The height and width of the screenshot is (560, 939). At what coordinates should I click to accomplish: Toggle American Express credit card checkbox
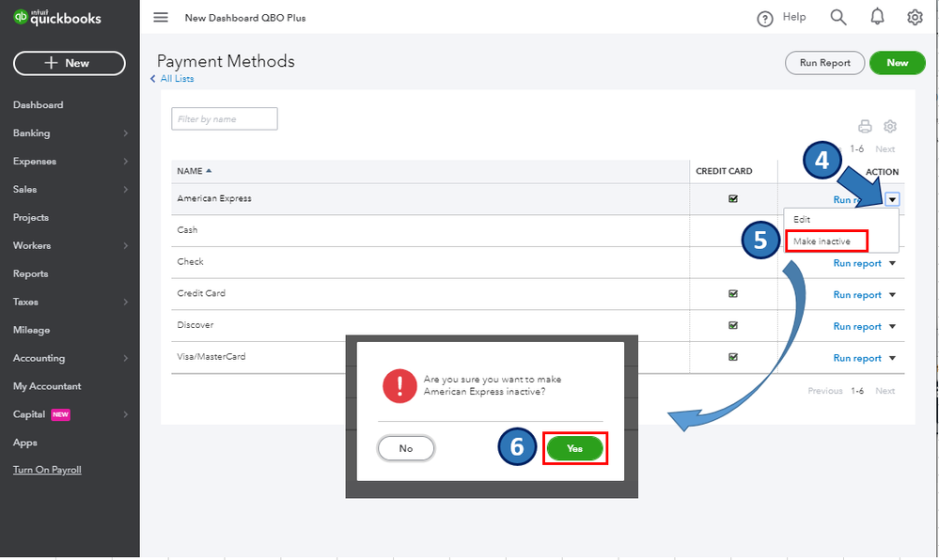point(733,198)
